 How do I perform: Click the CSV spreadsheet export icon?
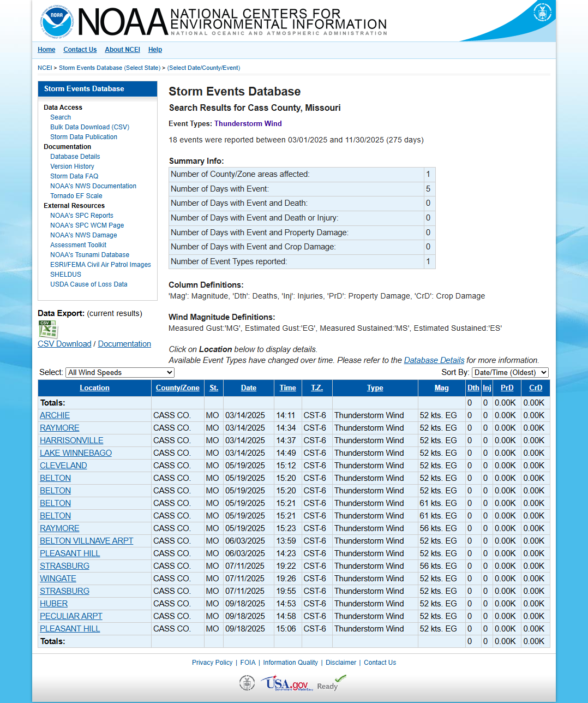(x=47, y=329)
